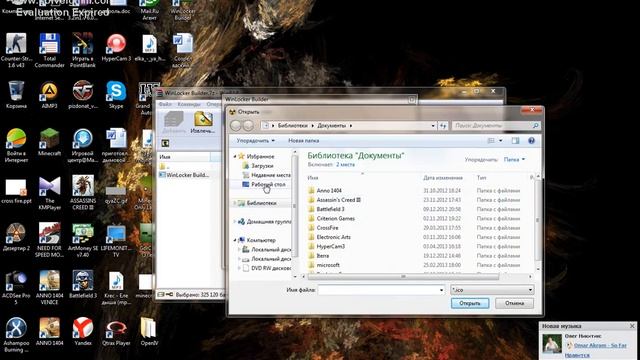Expand the Библиотеки tree node arrow

click(235, 203)
